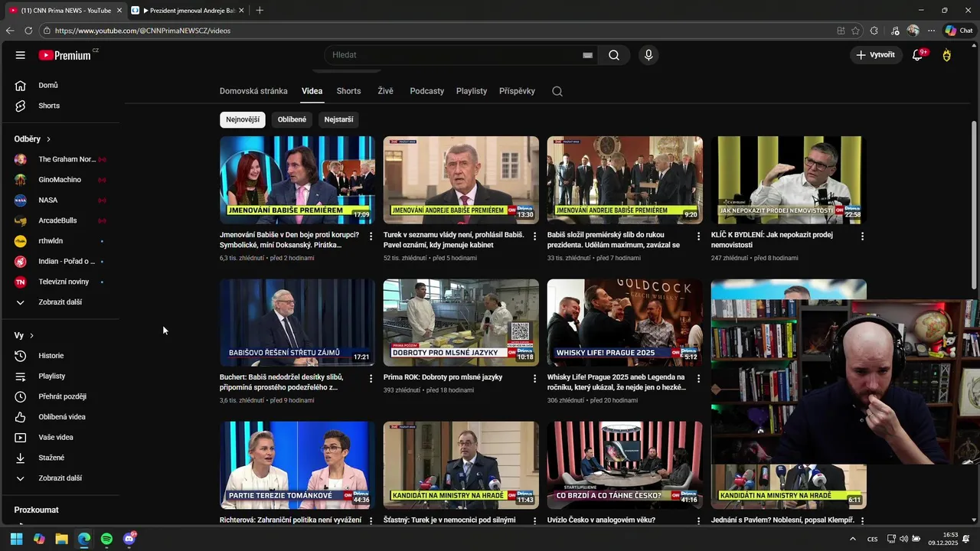Image resolution: width=980 pixels, height=551 pixels.
Task: Click the search magnifier button
Action: point(614,55)
